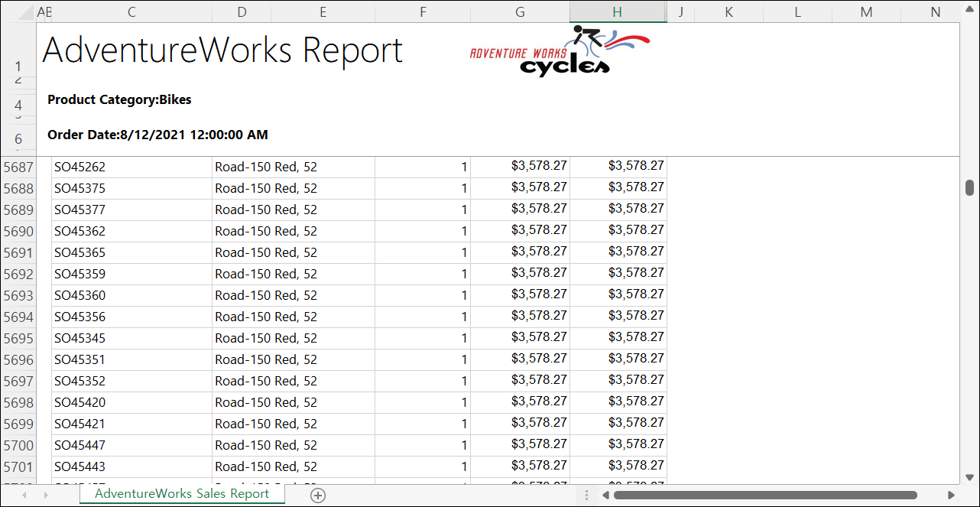Select column K header

pyautogui.click(x=729, y=11)
